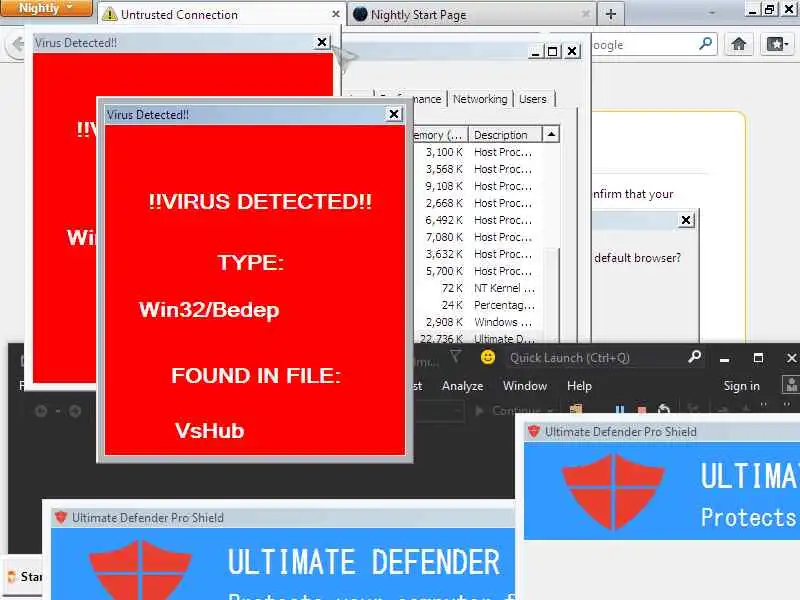
Task: Click the Start button on the taskbar
Action: click(24, 577)
